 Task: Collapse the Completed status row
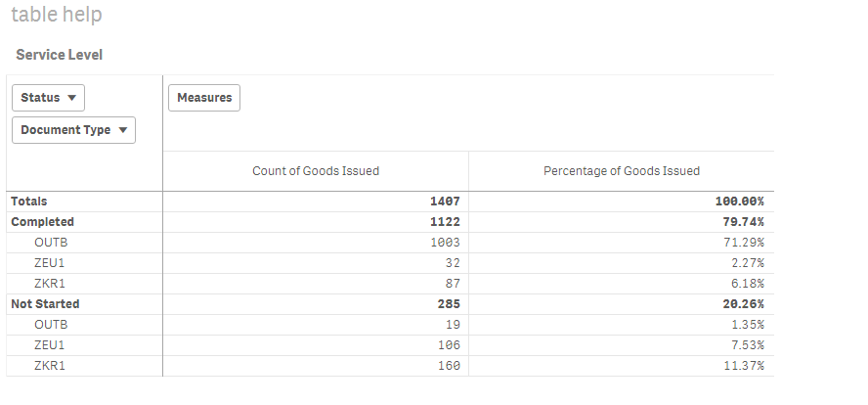pos(43,222)
